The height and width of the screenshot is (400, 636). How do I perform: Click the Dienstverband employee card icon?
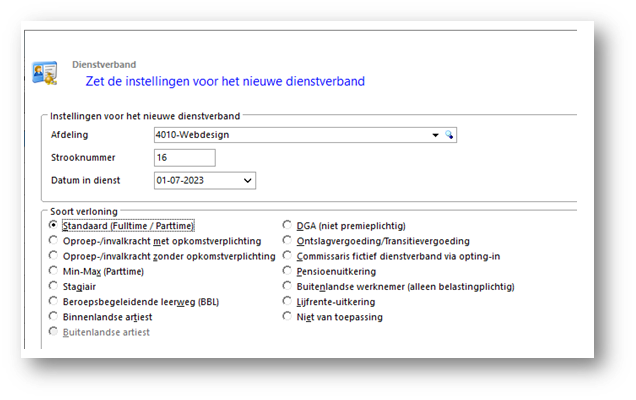pos(45,73)
